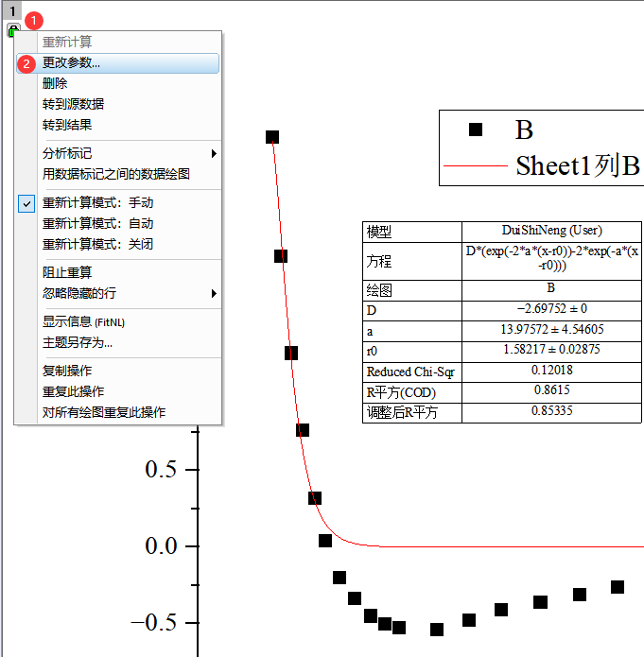
Task: Click the flat part of the red fit curve
Action: tap(512, 546)
